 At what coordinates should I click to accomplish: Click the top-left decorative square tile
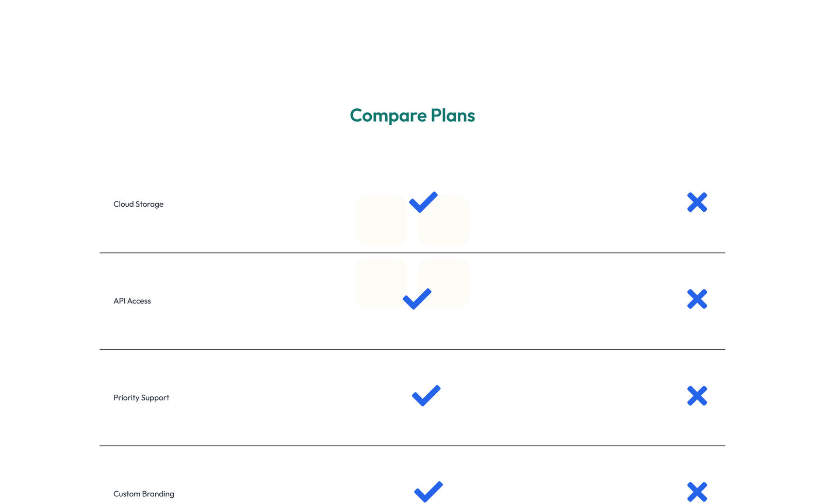click(x=381, y=221)
